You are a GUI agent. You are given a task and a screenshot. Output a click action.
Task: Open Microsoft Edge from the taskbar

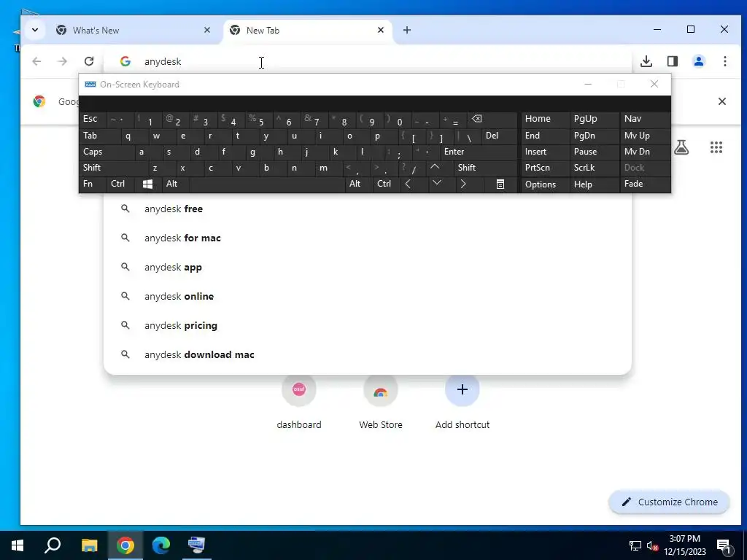coord(161,545)
